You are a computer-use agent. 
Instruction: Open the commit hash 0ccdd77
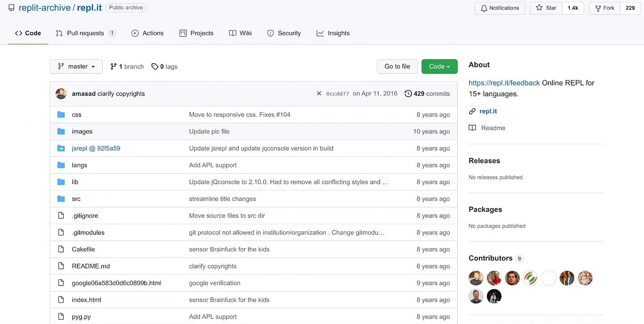coord(338,94)
